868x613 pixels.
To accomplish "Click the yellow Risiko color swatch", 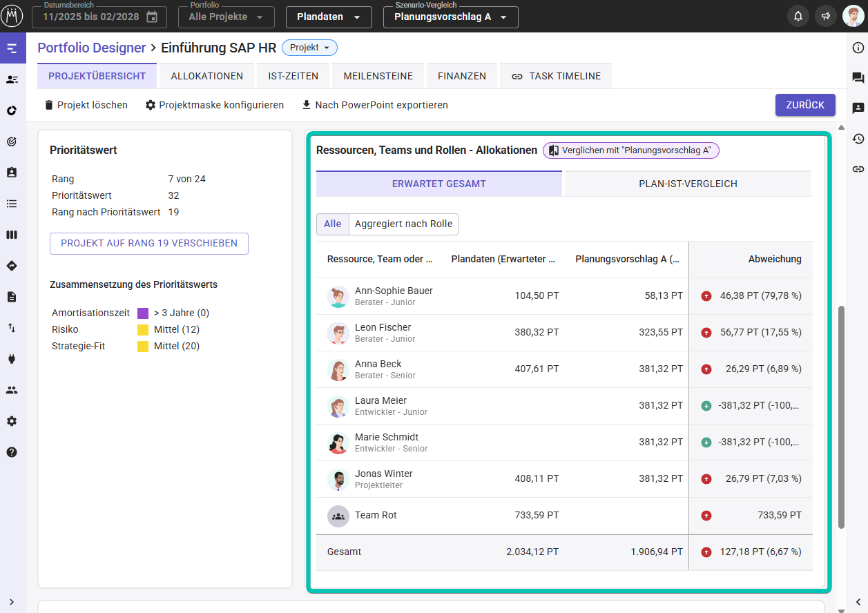I will (143, 330).
